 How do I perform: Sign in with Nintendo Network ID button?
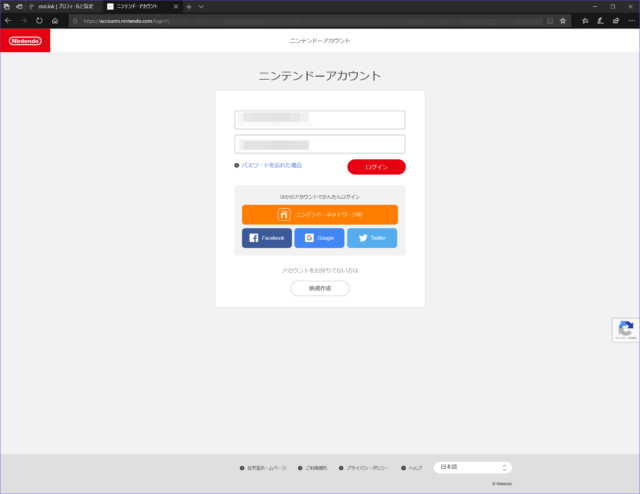320,215
